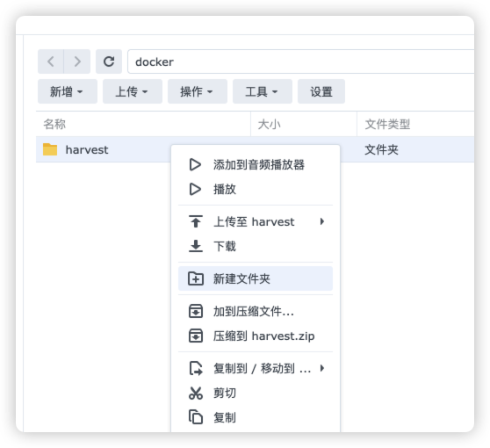Open the 操作 dropdown menu
The image size is (490, 448).
198,91
